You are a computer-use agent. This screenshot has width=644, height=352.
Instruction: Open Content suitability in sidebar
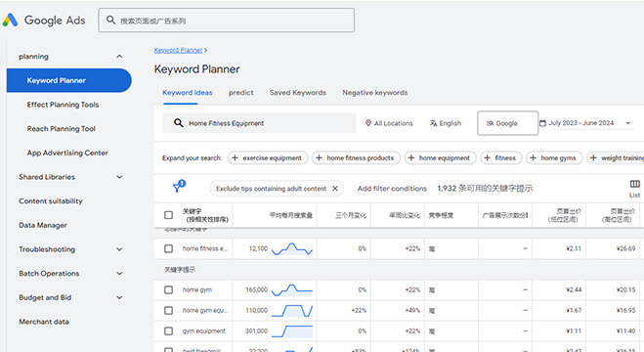[x=51, y=201]
